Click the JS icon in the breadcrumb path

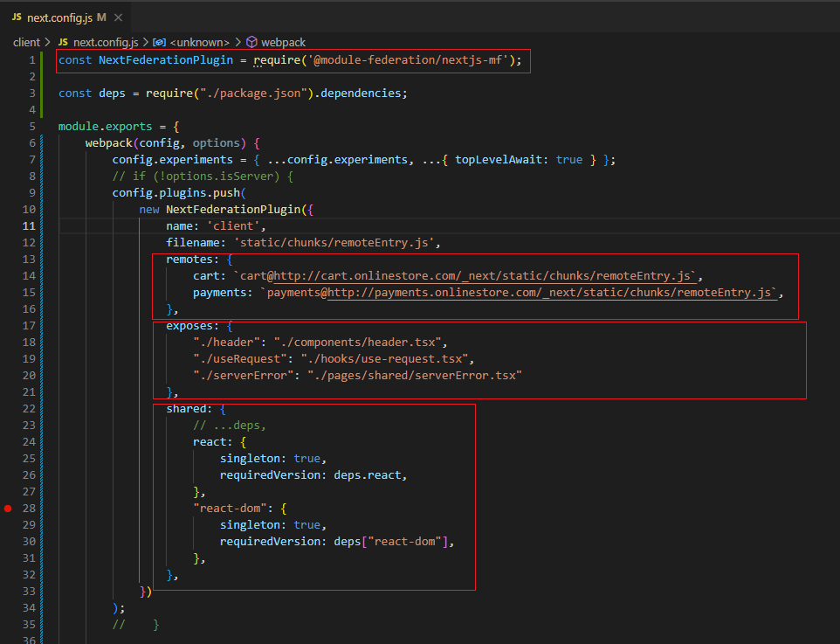tap(63, 42)
